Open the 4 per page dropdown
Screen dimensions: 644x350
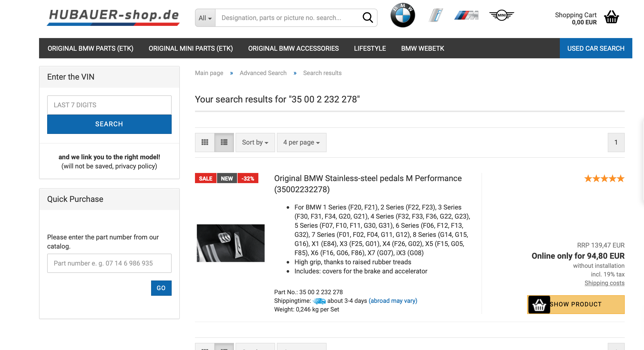301,142
